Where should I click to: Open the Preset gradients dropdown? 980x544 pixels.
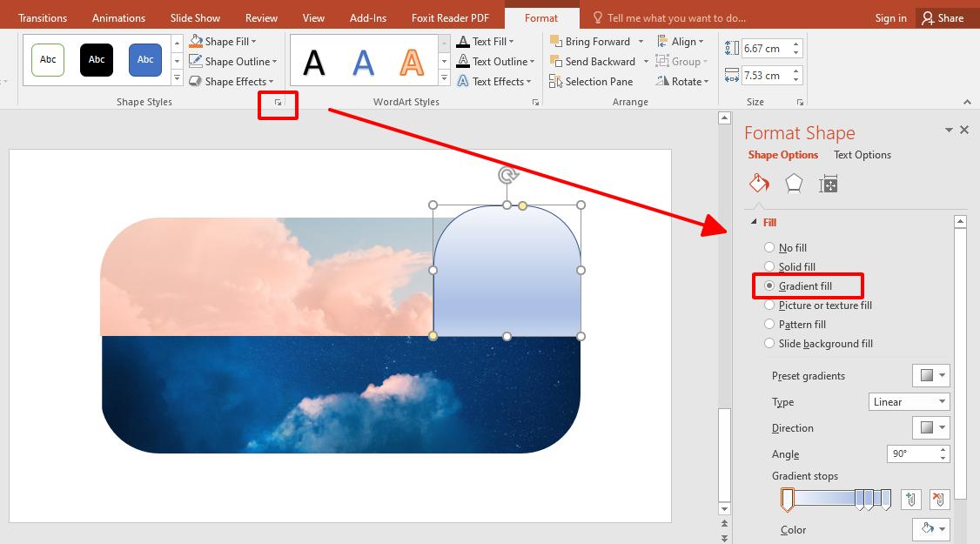click(930, 375)
